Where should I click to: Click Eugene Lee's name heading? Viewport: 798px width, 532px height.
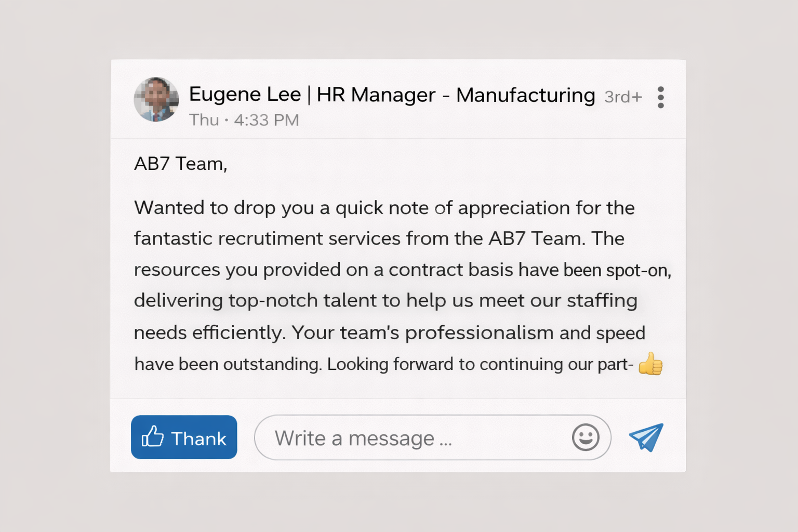click(245, 95)
